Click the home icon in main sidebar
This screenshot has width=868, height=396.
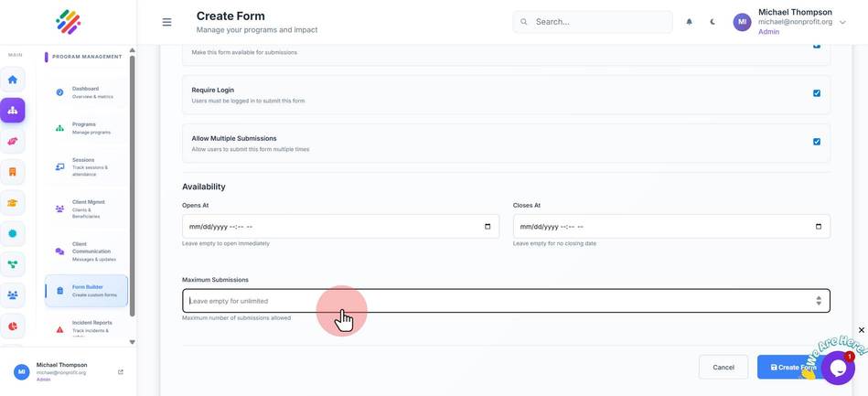pyautogui.click(x=12, y=80)
